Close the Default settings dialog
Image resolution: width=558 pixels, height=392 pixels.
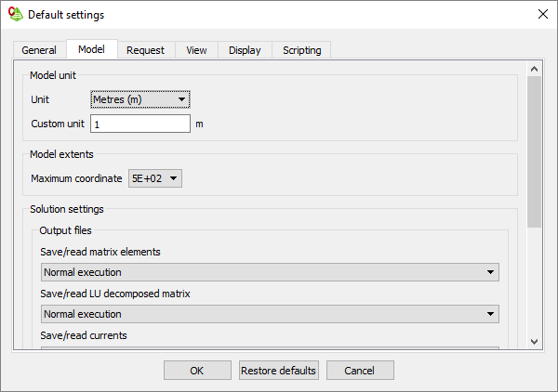point(543,14)
